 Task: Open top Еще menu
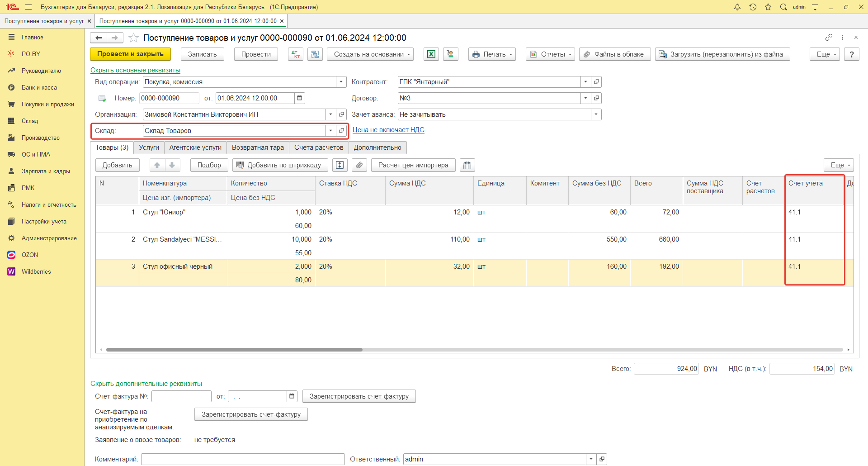coord(825,54)
